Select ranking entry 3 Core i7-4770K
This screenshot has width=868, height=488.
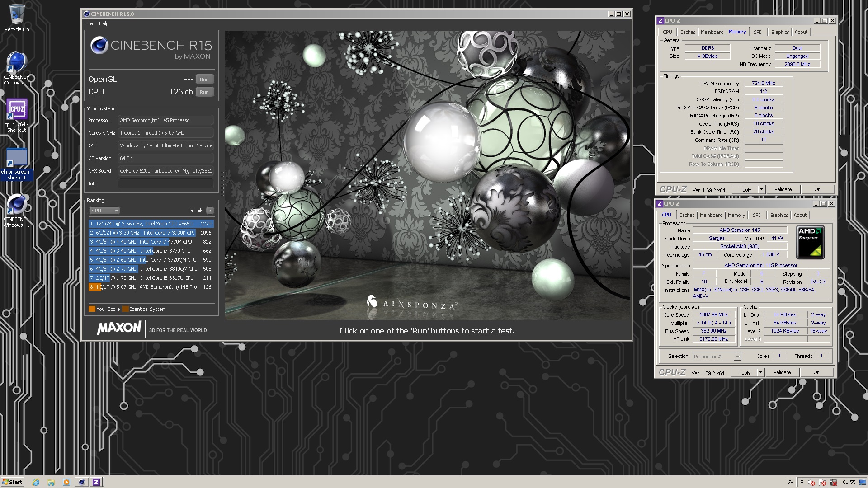point(151,242)
